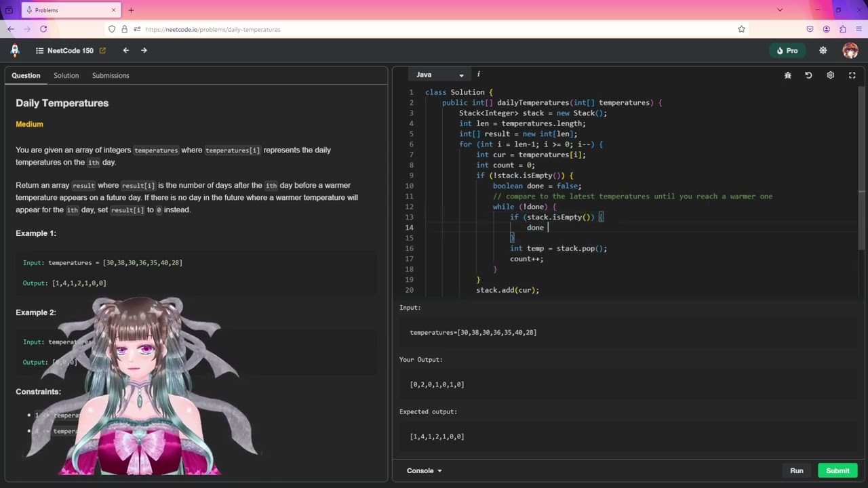Open a new browser tab
Image resolution: width=868 pixels, height=488 pixels.
(x=131, y=10)
